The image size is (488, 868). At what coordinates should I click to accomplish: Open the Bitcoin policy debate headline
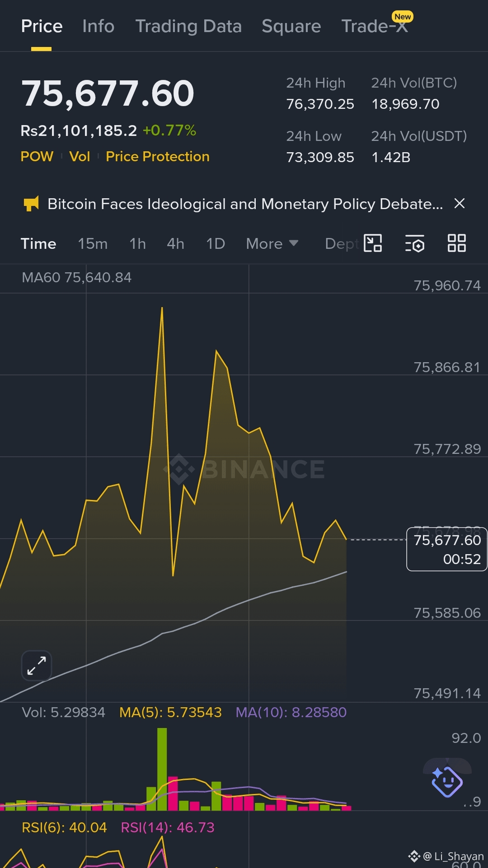click(x=245, y=204)
